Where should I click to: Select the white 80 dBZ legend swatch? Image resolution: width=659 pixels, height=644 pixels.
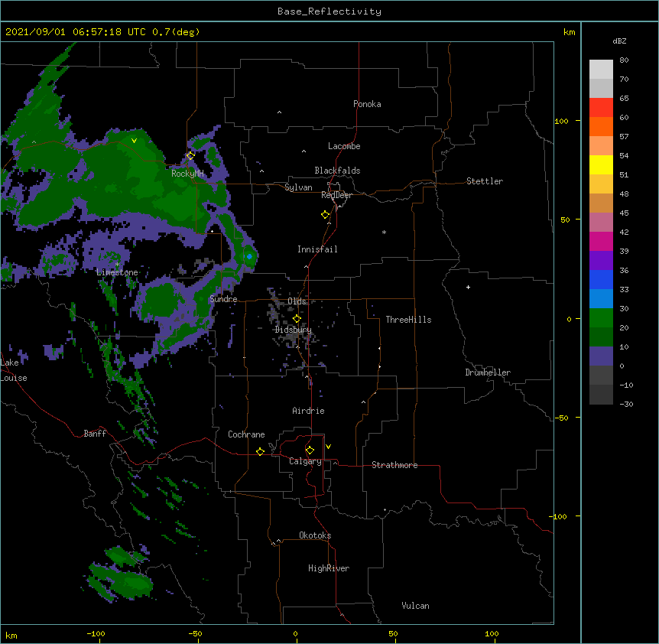tap(601, 70)
